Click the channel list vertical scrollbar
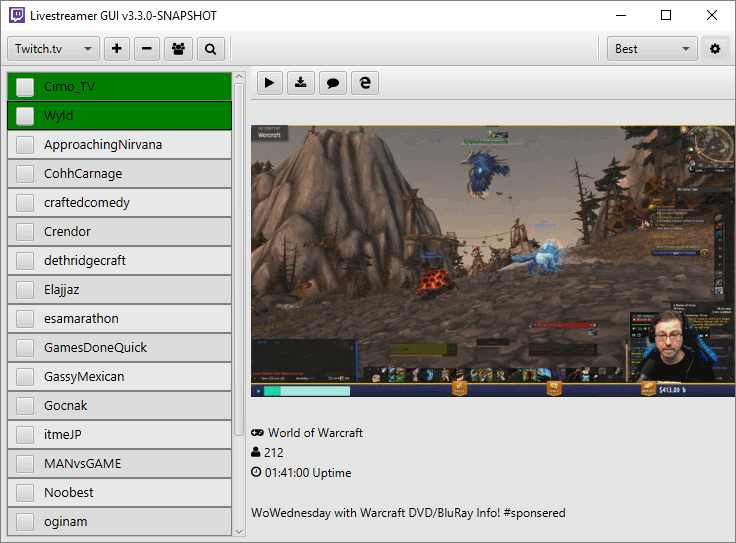Viewport: 736px width, 543px height. [x=238, y=250]
